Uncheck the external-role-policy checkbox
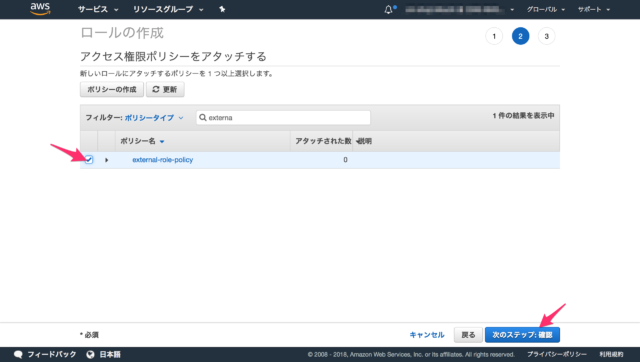This screenshot has height=362, width=640. (x=89, y=160)
